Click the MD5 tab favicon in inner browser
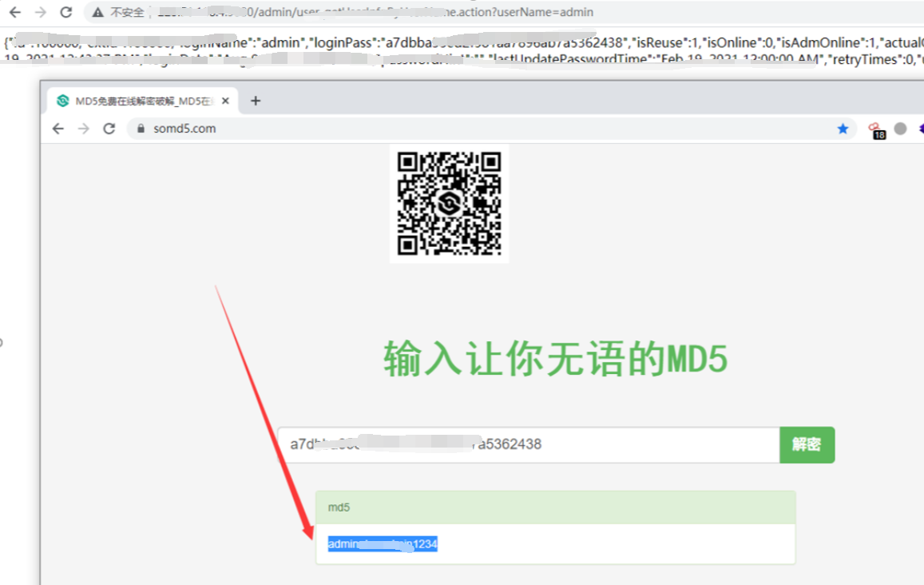This screenshot has width=924, height=585. 62,101
